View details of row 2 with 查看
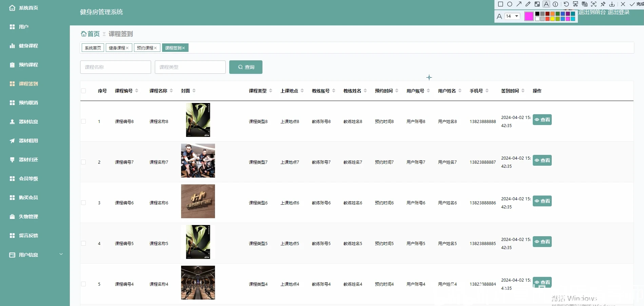 click(542, 160)
